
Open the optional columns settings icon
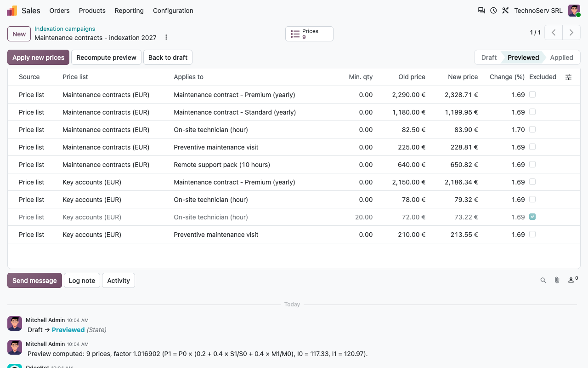pos(569,77)
